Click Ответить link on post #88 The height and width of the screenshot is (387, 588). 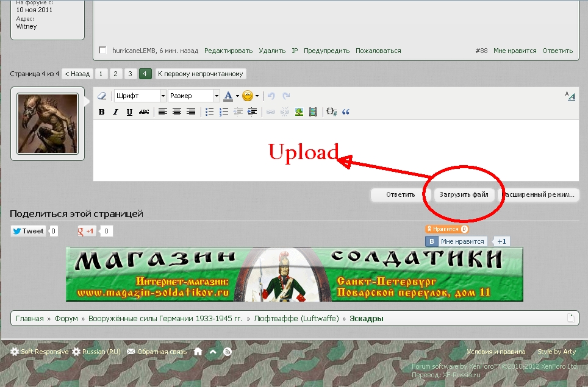(x=558, y=51)
